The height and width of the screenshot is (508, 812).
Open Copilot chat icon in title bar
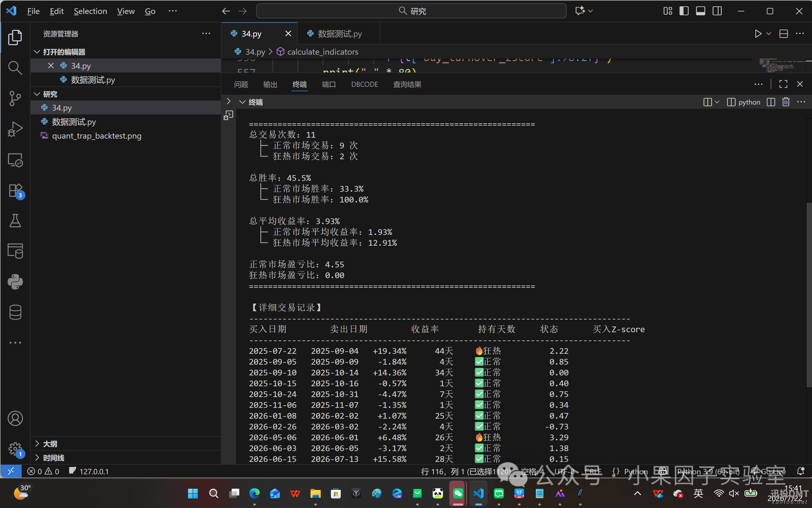click(x=580, y=11)
